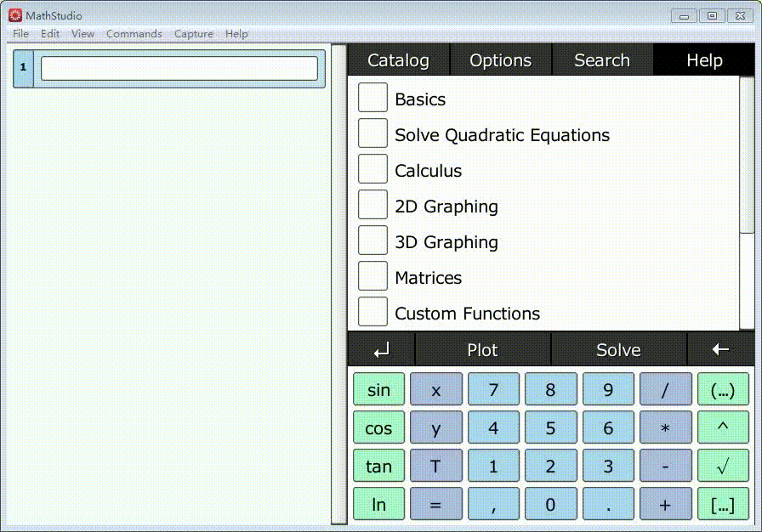This screenshot has width=762, height=532.
Task: Tap the comma key
Action: pyautogui.click(x=493, y=504)
